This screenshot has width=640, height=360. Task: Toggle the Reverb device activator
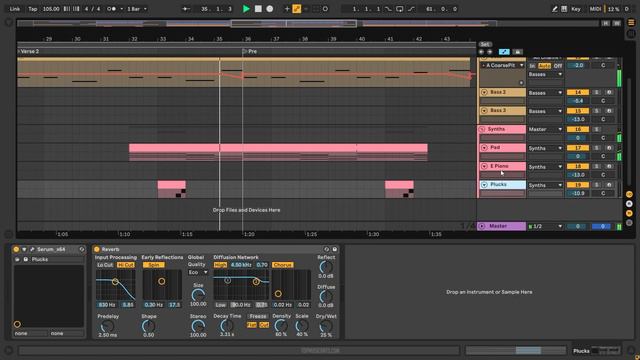coord(97,249)
